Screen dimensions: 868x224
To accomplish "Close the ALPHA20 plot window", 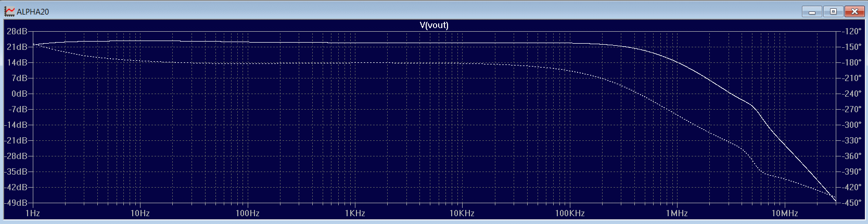I will pyautogui.click(x=854, y=11).
